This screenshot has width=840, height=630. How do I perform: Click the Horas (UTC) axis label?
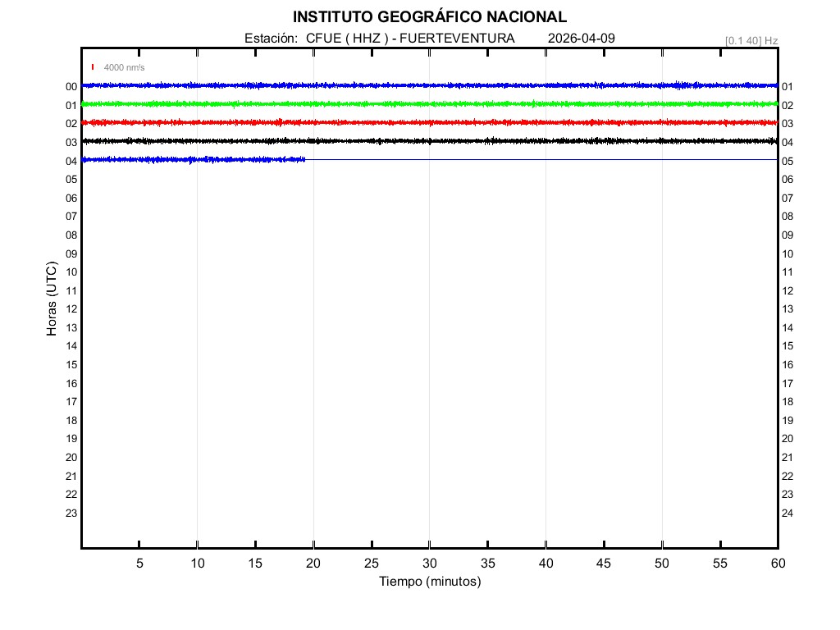click(x=52, y=299)
